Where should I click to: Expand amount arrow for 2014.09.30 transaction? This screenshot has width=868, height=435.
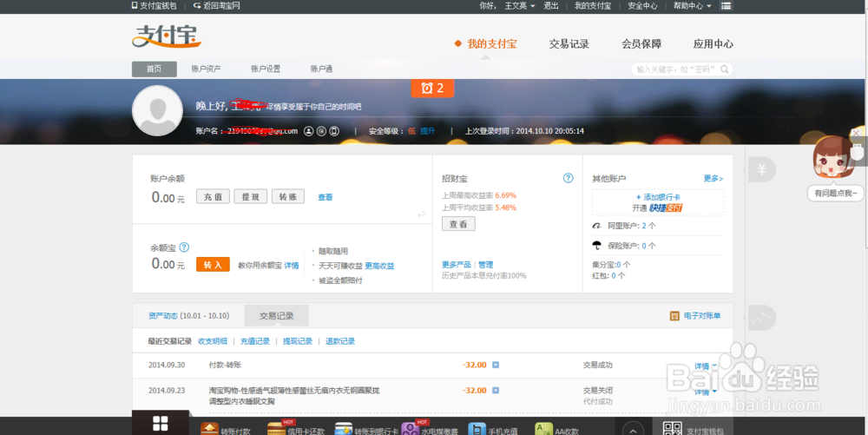click(x=496, y=365)
